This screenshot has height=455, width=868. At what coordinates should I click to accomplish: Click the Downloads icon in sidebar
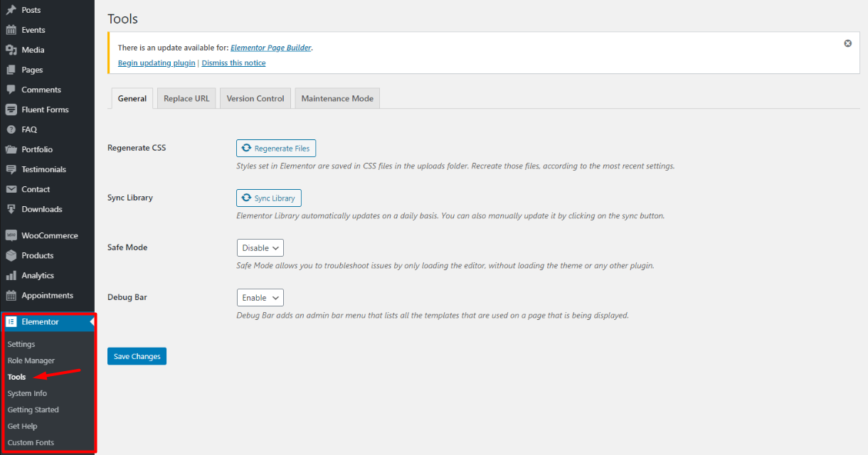tap(11, 209)
